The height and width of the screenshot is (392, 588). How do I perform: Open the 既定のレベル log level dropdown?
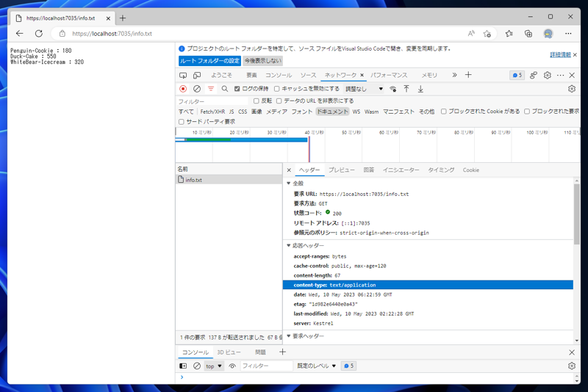[x=316, y=366]
